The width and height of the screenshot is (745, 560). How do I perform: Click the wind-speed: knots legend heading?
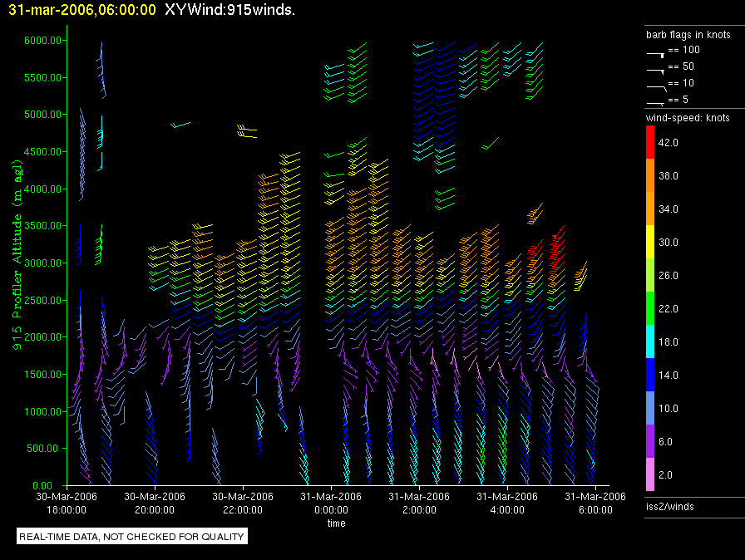[688, 118]
